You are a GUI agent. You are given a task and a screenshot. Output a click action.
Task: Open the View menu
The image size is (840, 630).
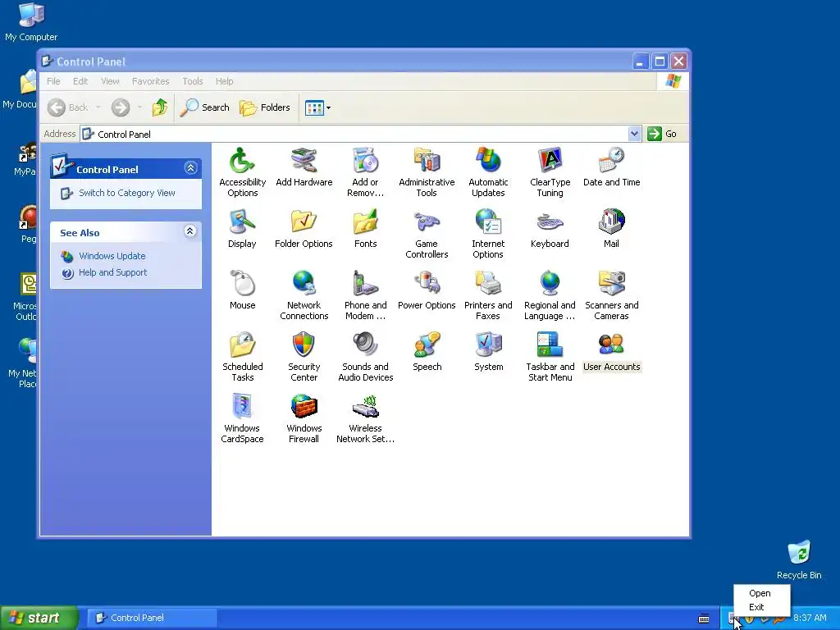[x=110, y=81]
